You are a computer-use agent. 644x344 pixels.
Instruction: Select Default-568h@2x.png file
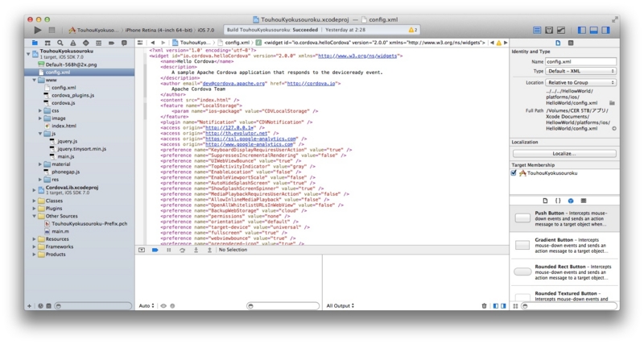71,64
